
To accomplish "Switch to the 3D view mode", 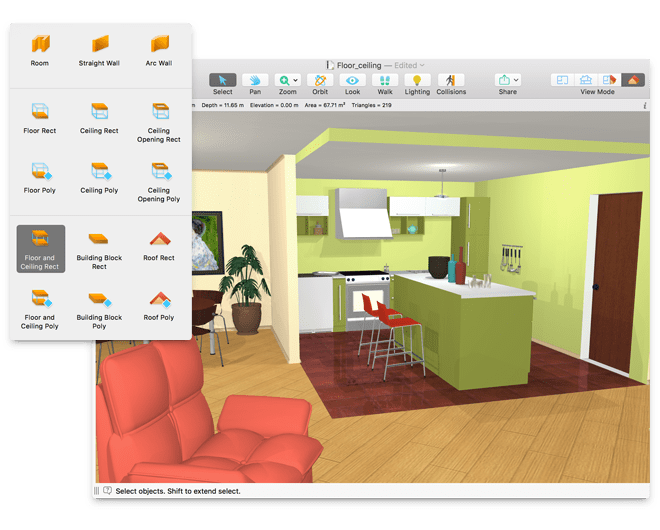I will pos(633,80).
